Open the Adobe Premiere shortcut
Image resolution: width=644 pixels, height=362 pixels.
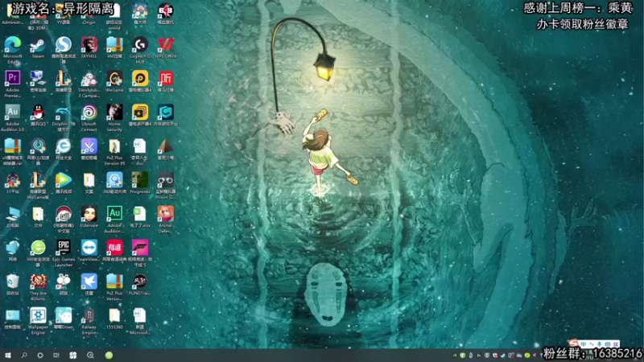point(13,78)
